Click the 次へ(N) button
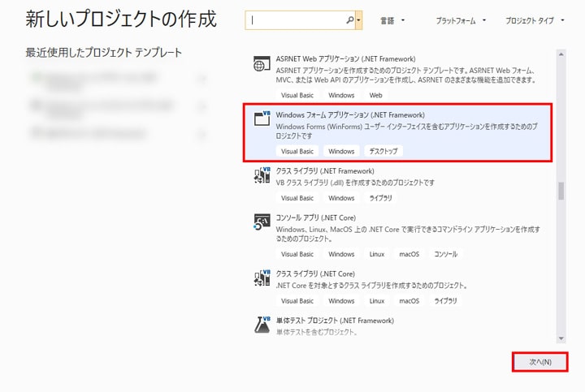The image size is (585, 392). click(x=539, y=362)
